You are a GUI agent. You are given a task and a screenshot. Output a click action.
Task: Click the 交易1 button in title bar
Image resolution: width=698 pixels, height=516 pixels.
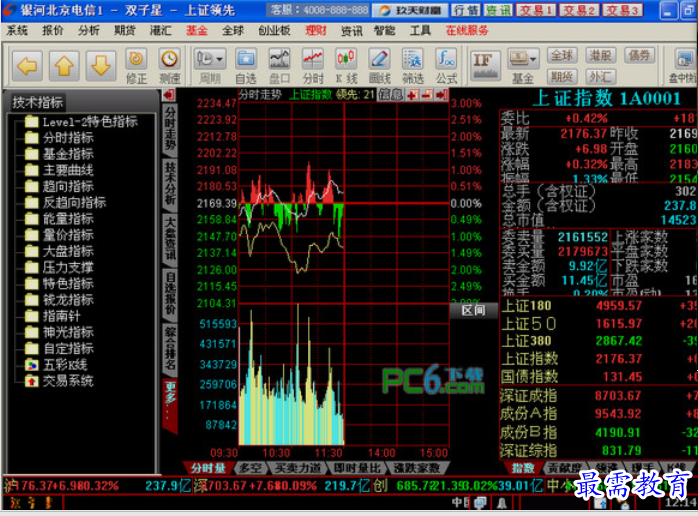pyautogui.click(x=536, y=10)
